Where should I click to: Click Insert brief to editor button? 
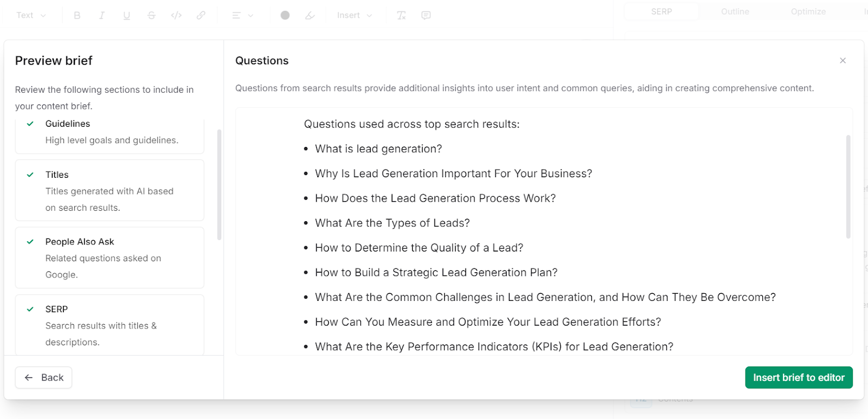click(x=799, y=377)
